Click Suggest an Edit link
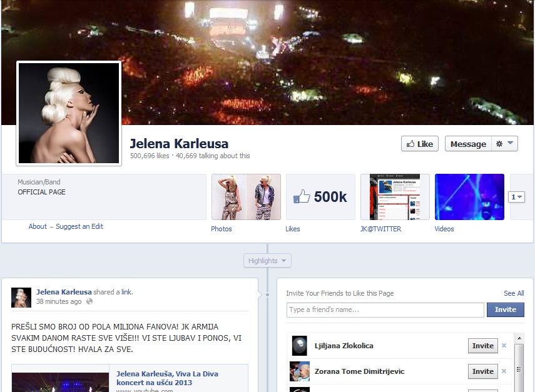 point(79,226)
